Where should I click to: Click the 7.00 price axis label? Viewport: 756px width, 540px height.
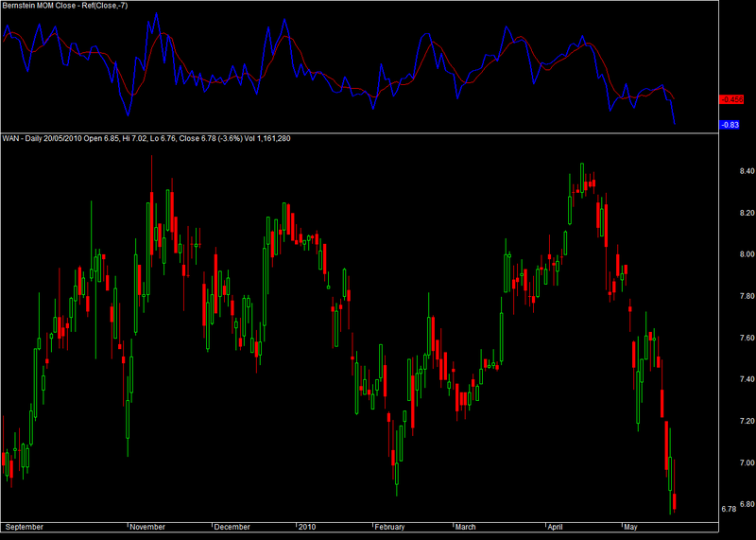pos(747,462)
